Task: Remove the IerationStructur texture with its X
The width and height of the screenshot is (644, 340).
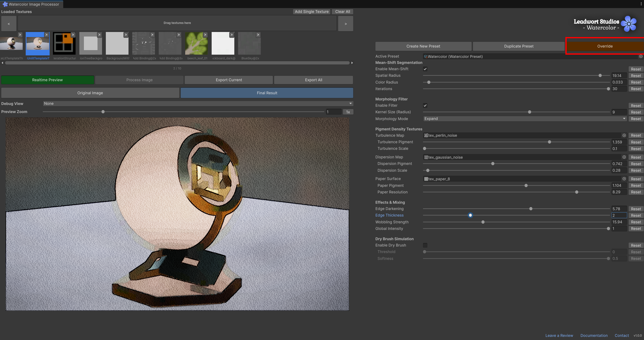Action: (73, 35)
